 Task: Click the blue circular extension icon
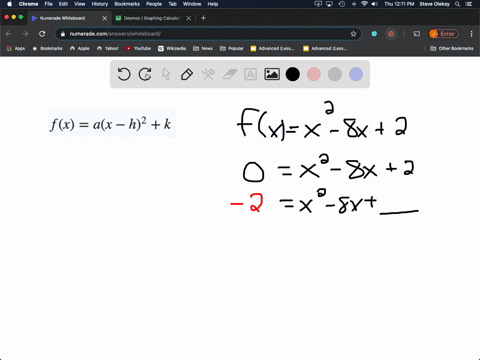tap(374, 34)
